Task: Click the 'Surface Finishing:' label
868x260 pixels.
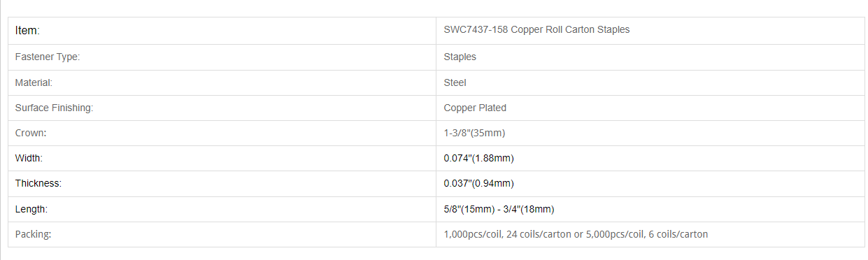Action: (x=54, y=108)
